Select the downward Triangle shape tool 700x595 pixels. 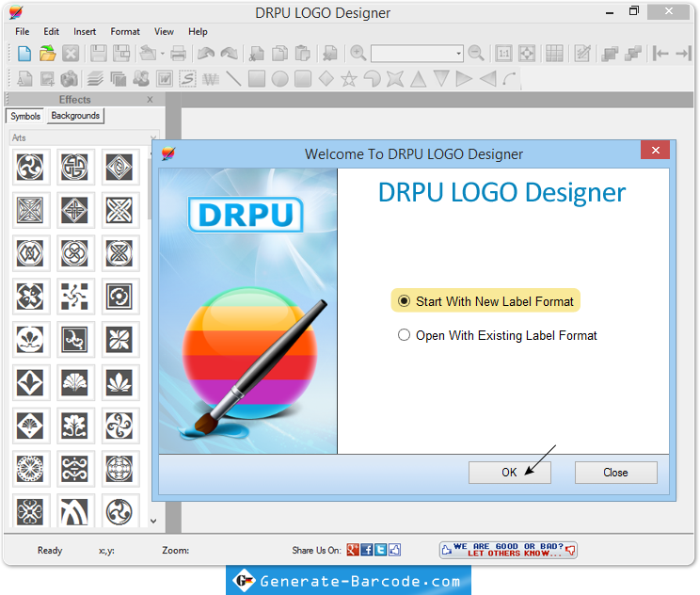441,79
